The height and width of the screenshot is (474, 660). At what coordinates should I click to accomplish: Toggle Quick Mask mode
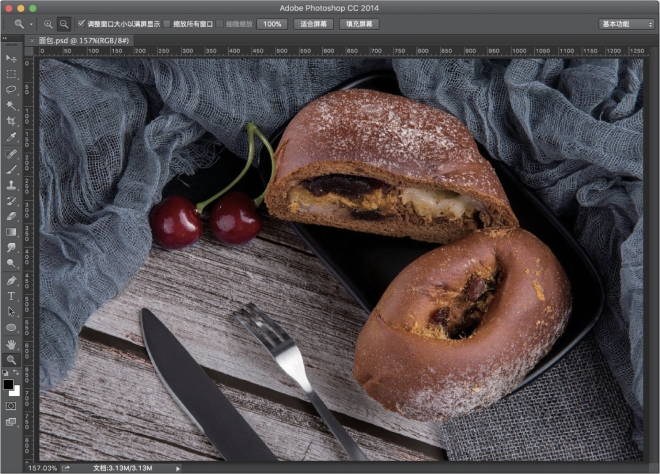pos(11,406)
